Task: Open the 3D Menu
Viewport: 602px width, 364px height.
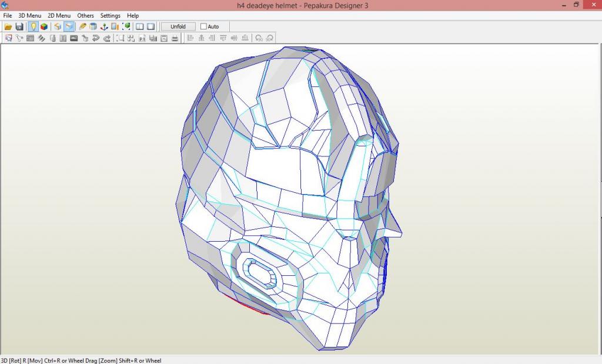Action: click(29, 15)
